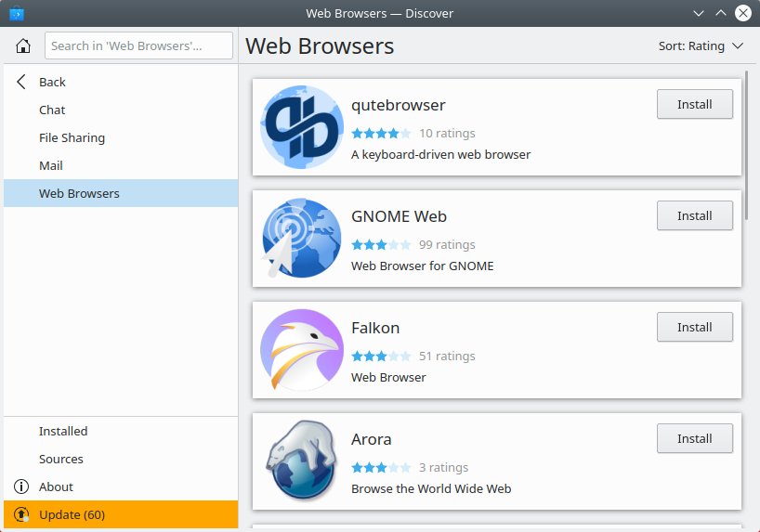Viewport: 760px width, 532px height.
Task: Select the Mail category
Action: pyautogui.click(x=121, y=165)
